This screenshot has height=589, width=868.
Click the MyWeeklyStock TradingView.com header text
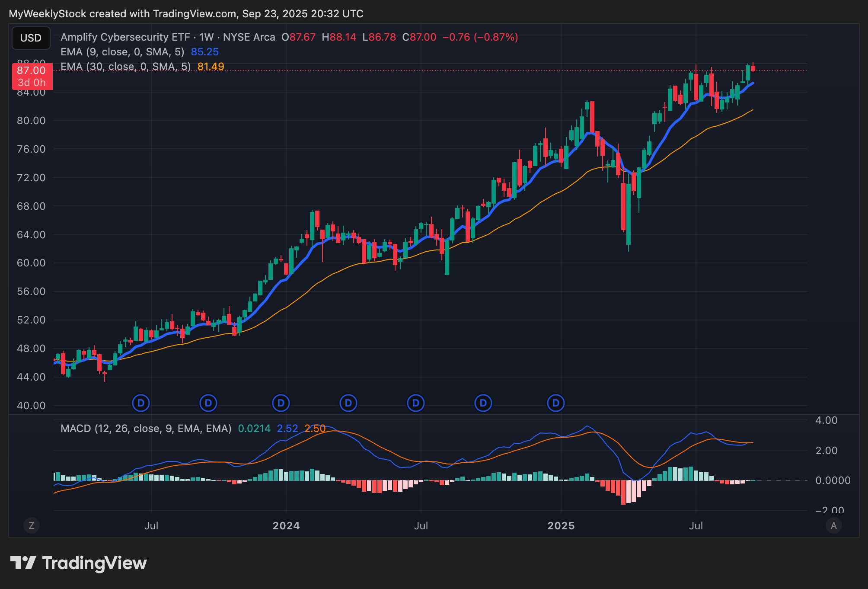tap(186, 14)
